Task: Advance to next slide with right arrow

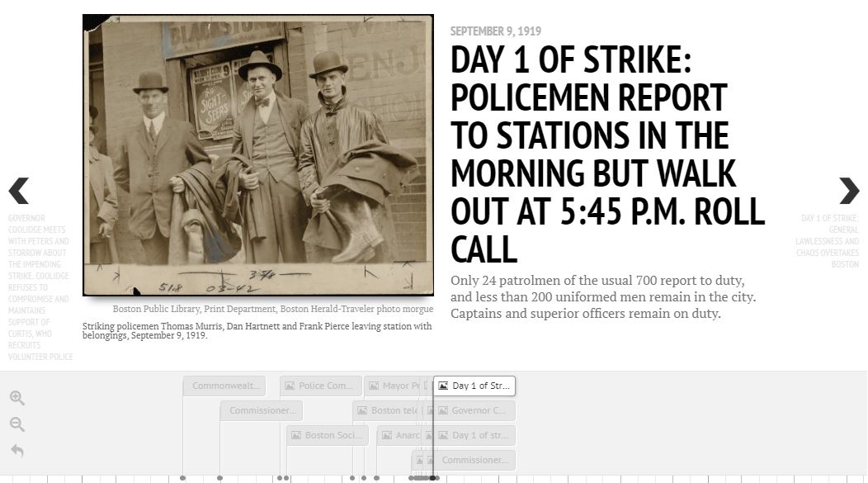Action: coord(849,191)
